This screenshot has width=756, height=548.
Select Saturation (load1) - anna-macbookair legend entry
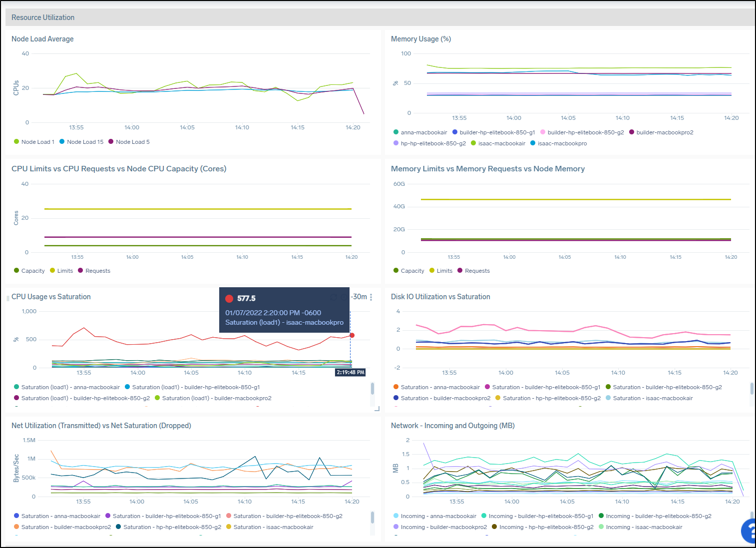(x=67, y=387)
